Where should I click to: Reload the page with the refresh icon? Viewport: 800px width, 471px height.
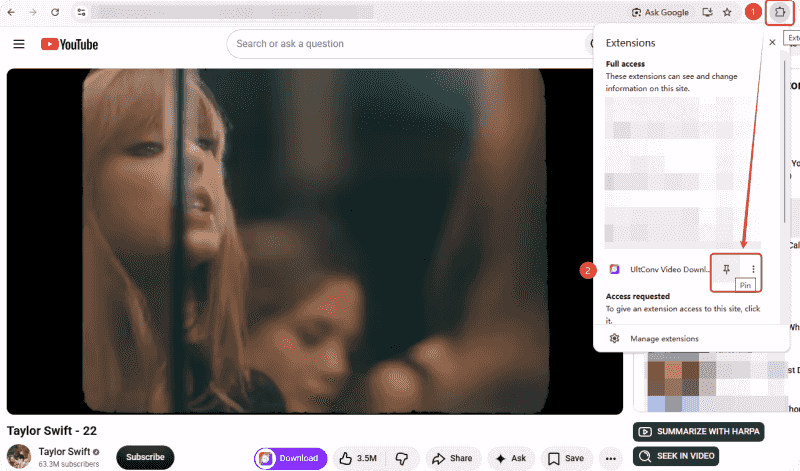tap(55, 12)
